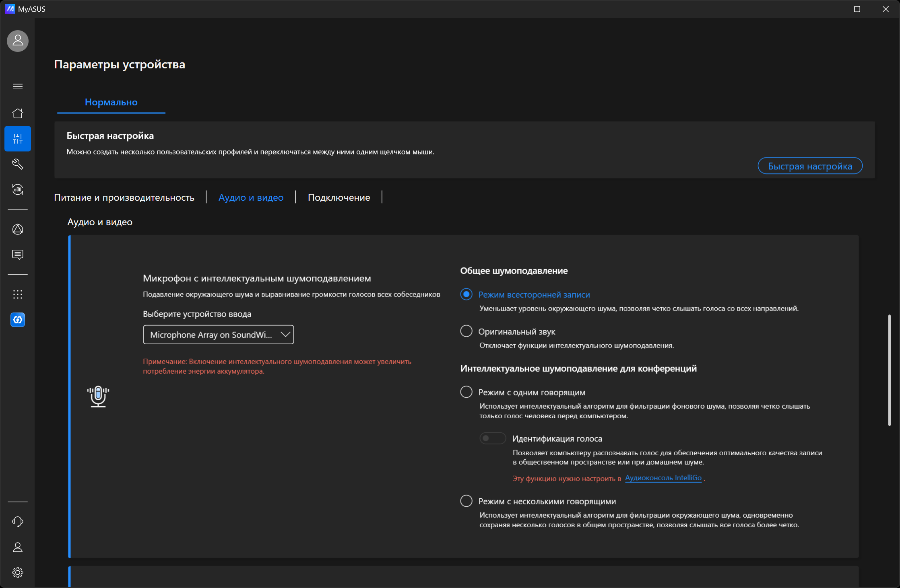900x588 pixels.
Task: Open the Microphone Array input device dropdown
Action: coord(219,335)
